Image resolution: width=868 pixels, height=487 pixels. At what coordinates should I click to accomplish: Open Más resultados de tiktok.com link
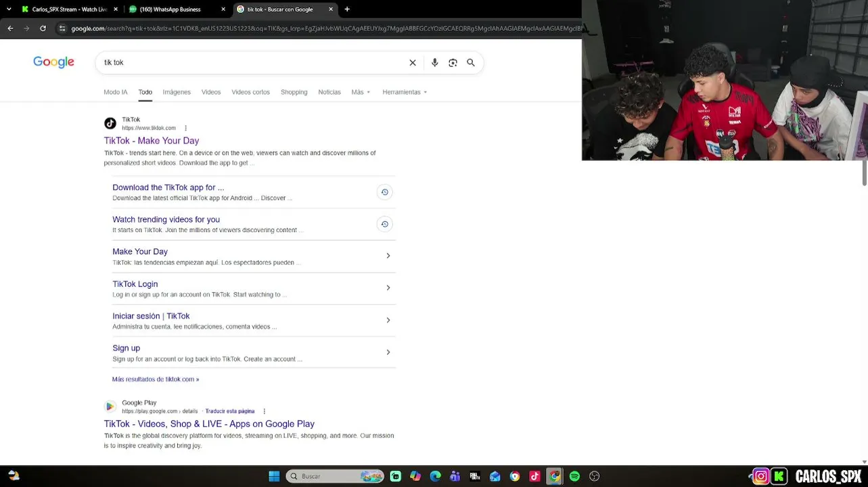(156, 379)
